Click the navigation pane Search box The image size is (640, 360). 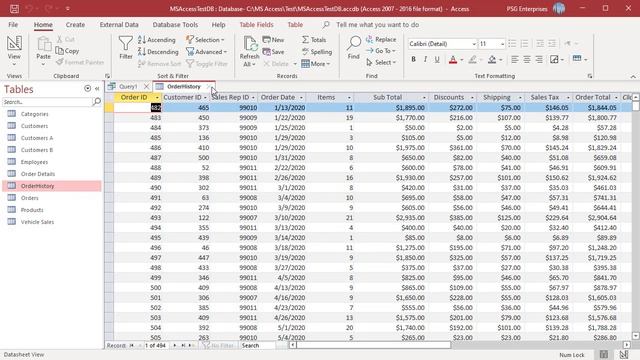pos(47,102)
